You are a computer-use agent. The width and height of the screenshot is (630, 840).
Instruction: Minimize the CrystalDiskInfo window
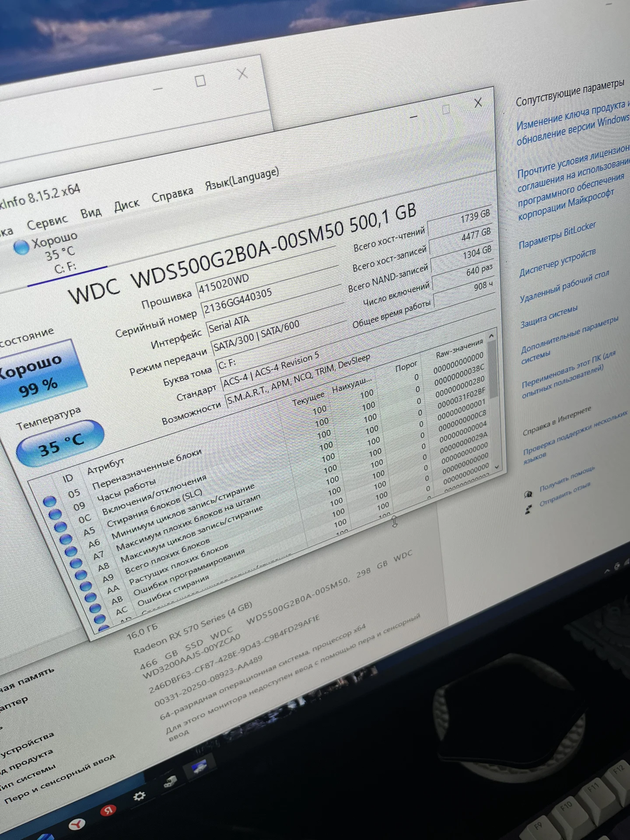tap(413, 116)
